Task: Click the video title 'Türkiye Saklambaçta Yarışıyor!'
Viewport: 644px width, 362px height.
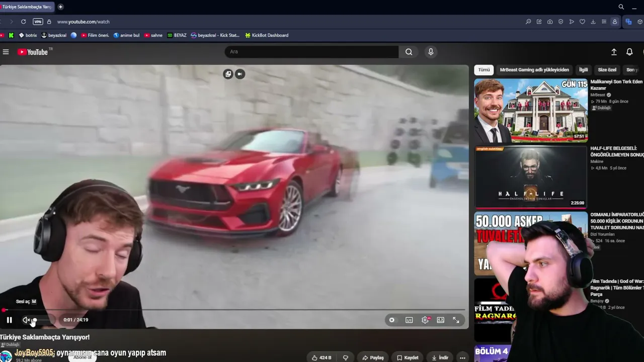Action: pos(45,337)
